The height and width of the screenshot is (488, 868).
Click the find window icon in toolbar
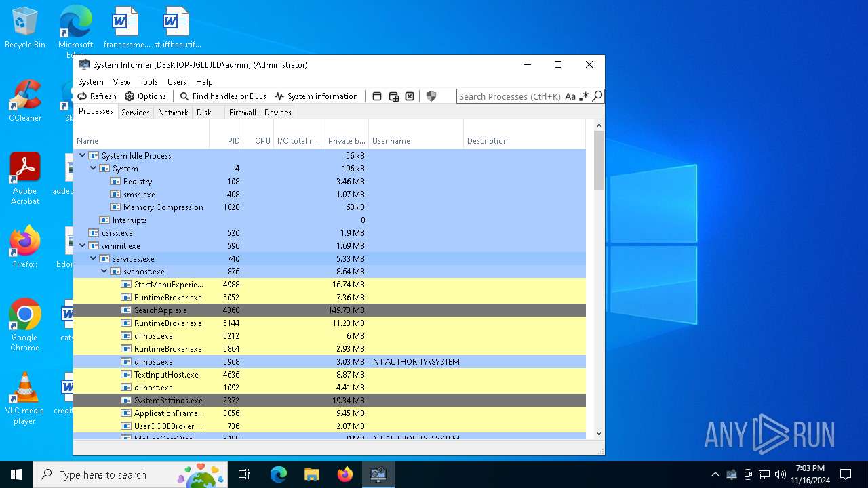(377, 96)
